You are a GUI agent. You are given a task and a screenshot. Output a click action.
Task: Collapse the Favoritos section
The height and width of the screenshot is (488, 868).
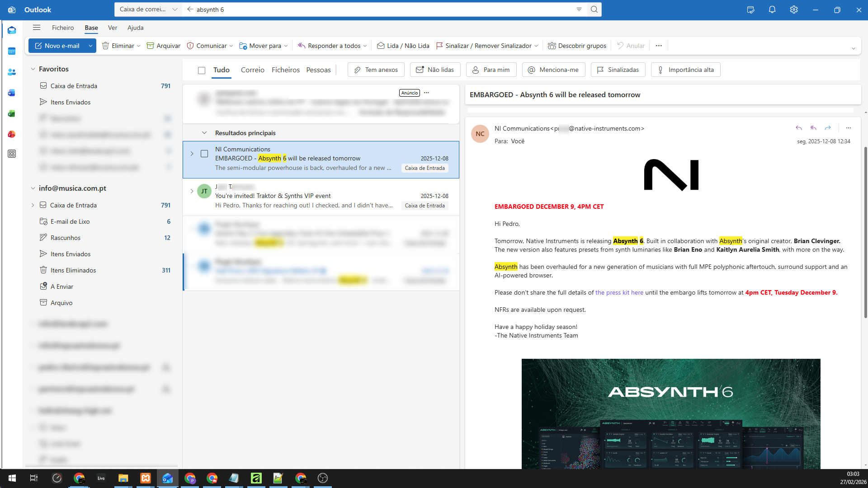[33, 69]
